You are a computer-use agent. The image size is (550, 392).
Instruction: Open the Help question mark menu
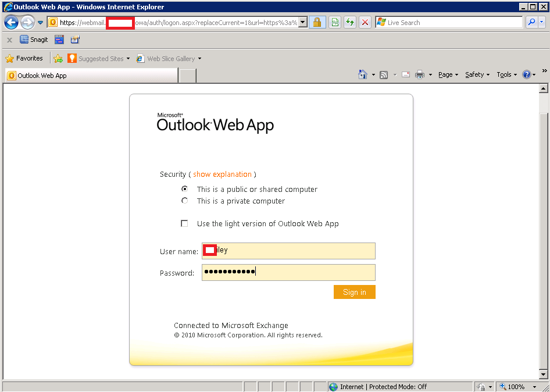pyautogui.click(x=529, y=75)
